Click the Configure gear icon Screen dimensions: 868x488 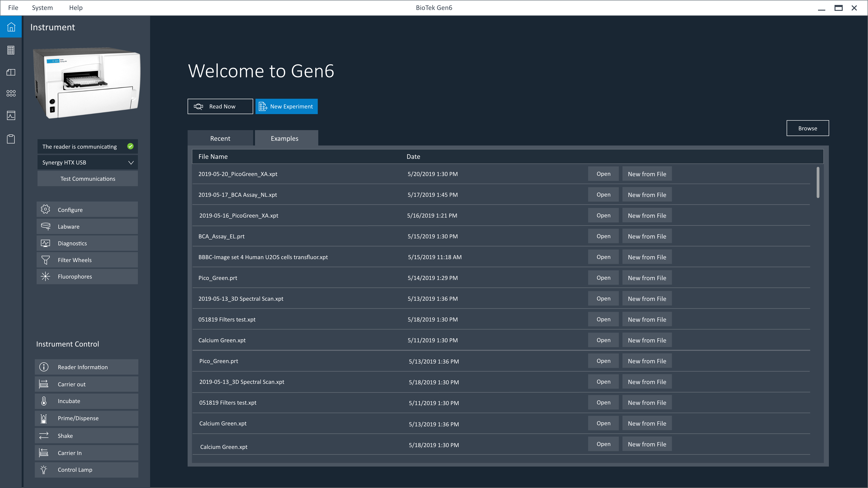[45, 209]
